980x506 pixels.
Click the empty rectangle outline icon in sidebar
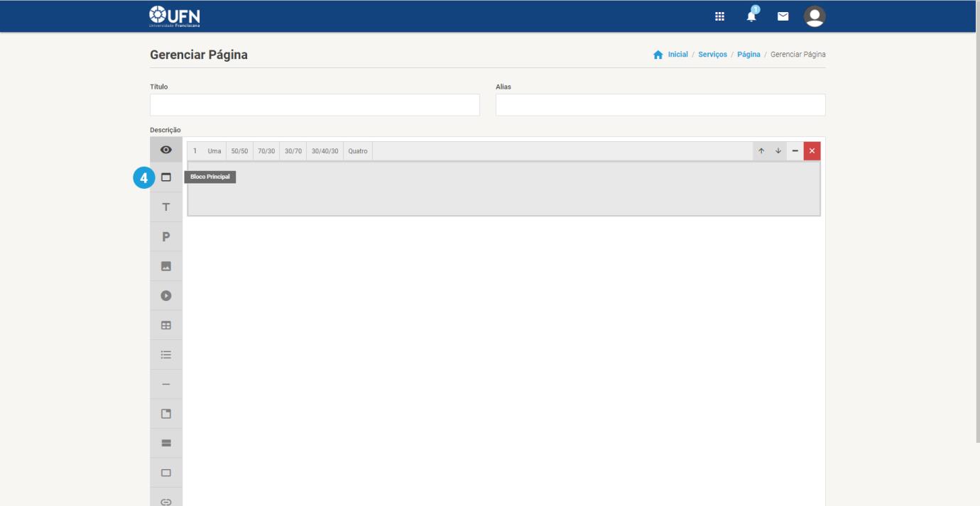coord(166,472)
